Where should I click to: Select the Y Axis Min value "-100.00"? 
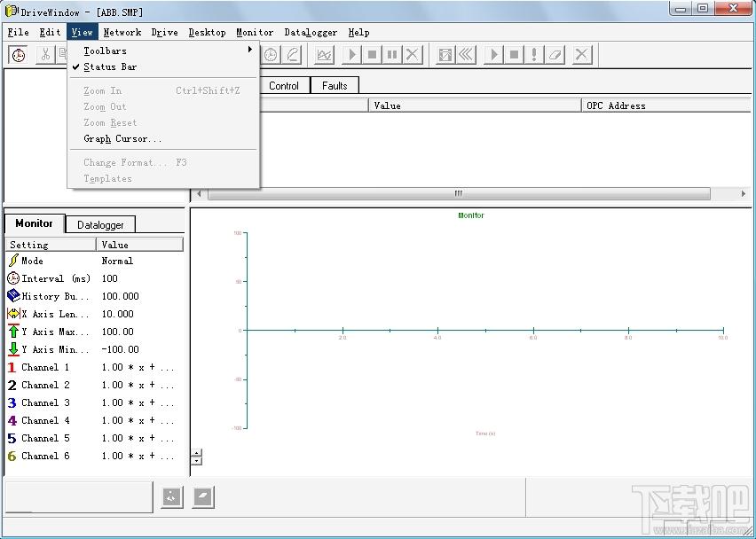[x=120, y=349]
